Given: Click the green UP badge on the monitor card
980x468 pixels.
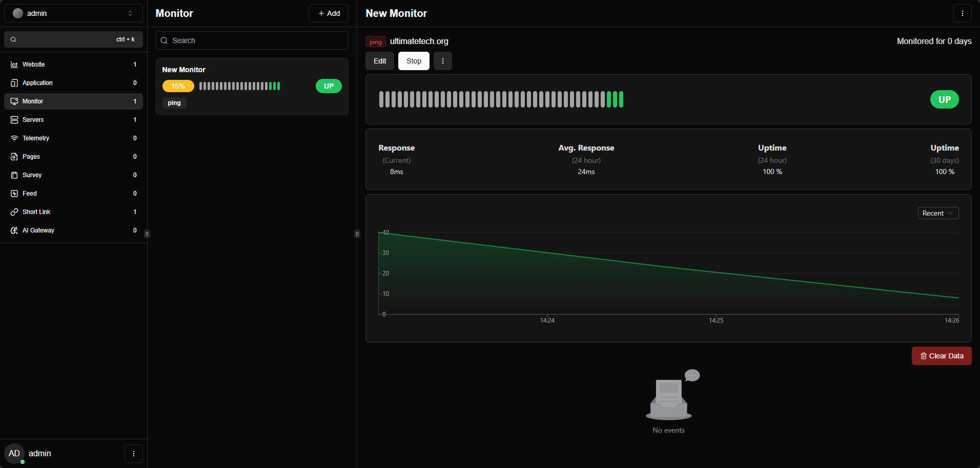Looking at the screenshot, I should [x=329, y=86].
